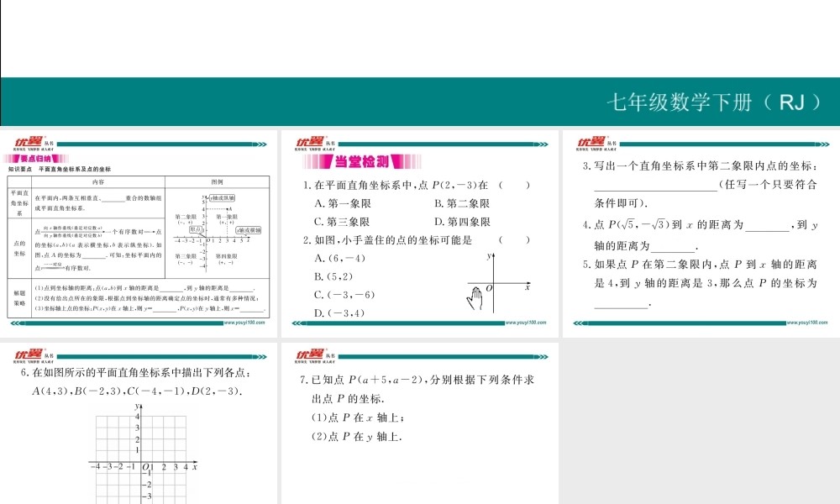Click the x轴或横轴 callout box
Screen dimensions: 840x504
pos(249,230)
